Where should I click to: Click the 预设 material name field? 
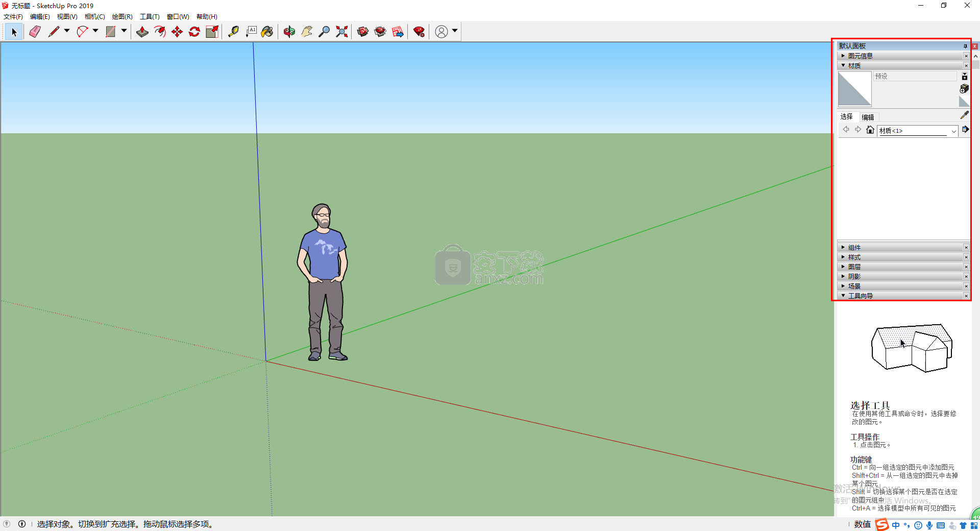pos(915,76)
